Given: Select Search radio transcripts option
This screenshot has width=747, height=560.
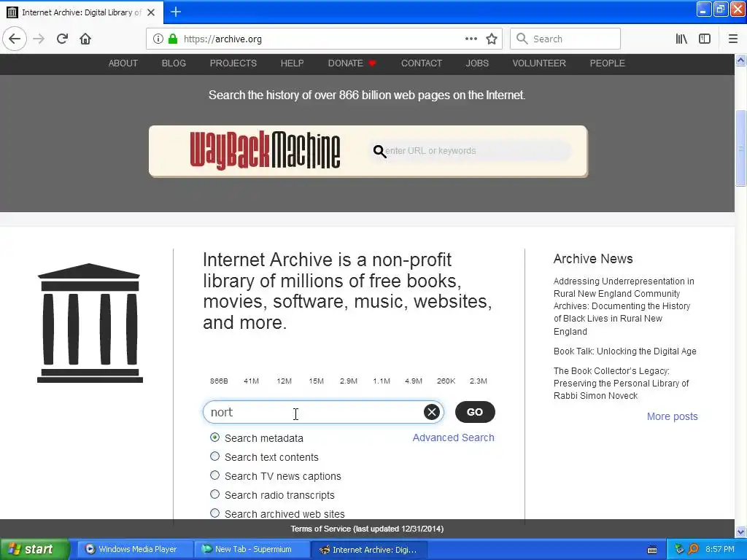Looking at the screenshot, I should tap(215, 494).
